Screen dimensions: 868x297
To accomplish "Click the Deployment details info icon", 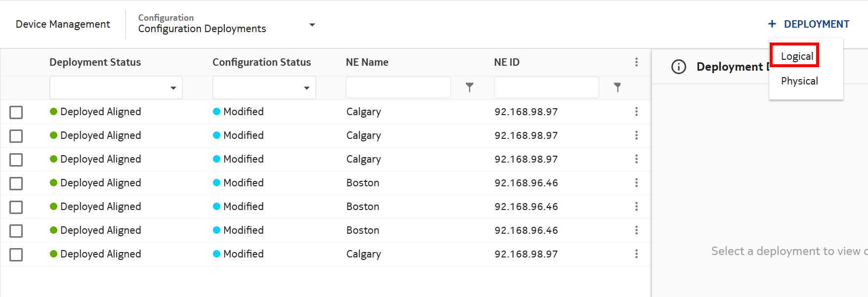I will (679, 67).
